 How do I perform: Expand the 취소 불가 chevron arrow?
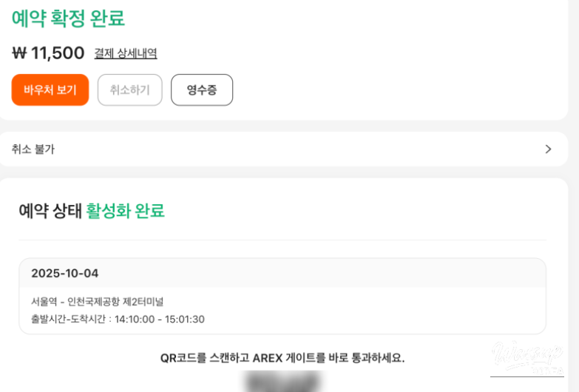point(548,149)
